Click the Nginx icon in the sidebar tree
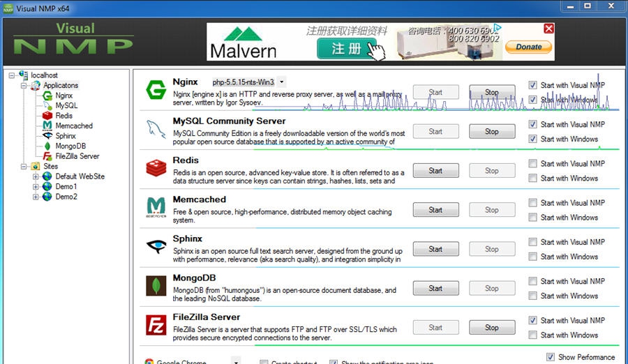 47,96
